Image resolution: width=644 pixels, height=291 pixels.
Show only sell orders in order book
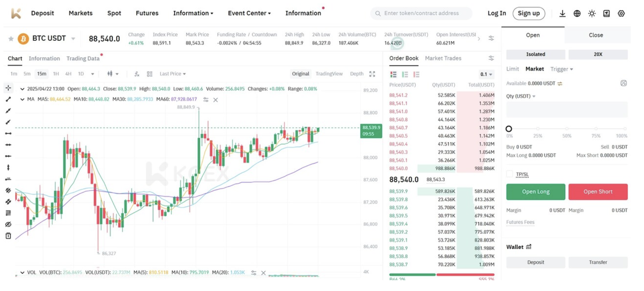point(416,74)
